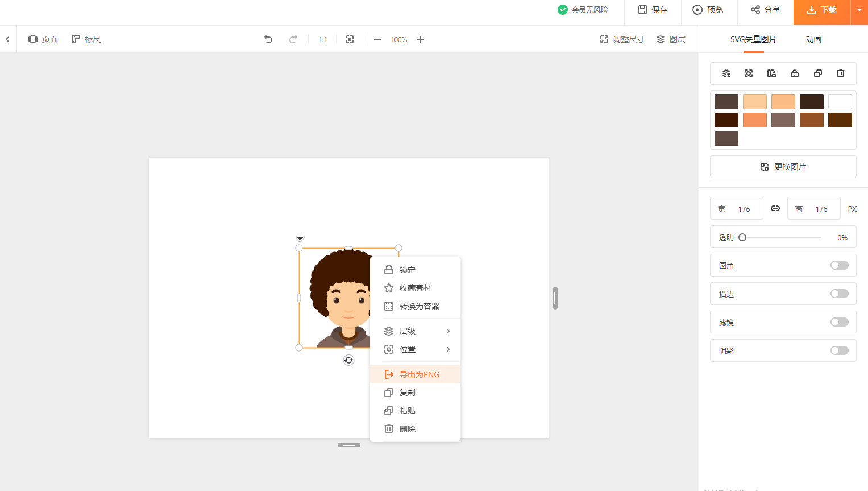Screen dimensions: 868x491
Task: Click the trash delete icon in properties panel
Action: coord(841,73)
